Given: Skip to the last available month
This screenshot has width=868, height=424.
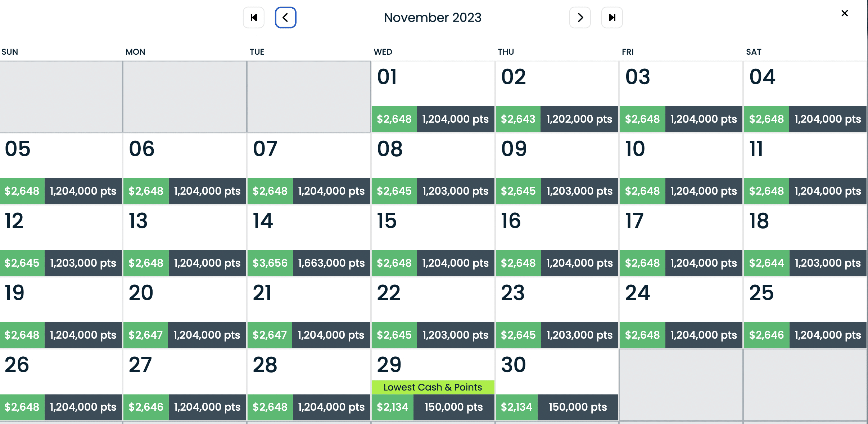Looking at the screenshot, I should coord(612,18).
